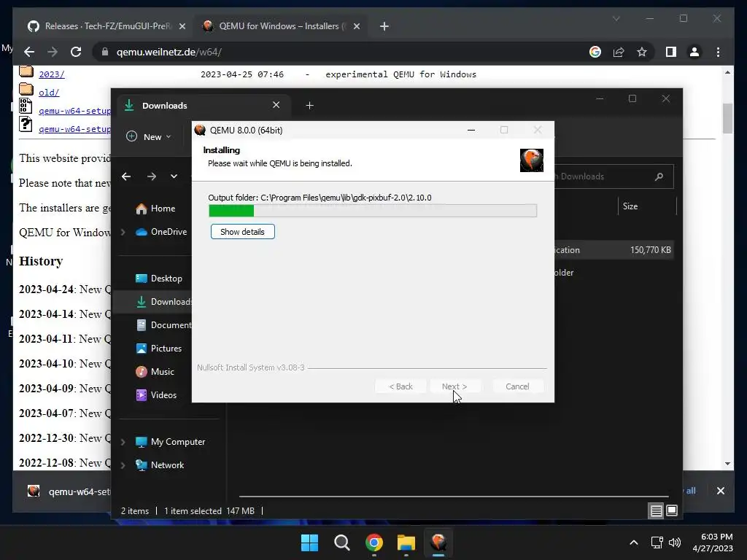The height and width of the screenshot is (560, 747).
Task: Click the Chrome address bar URL
Action: [x=169, y=52]
